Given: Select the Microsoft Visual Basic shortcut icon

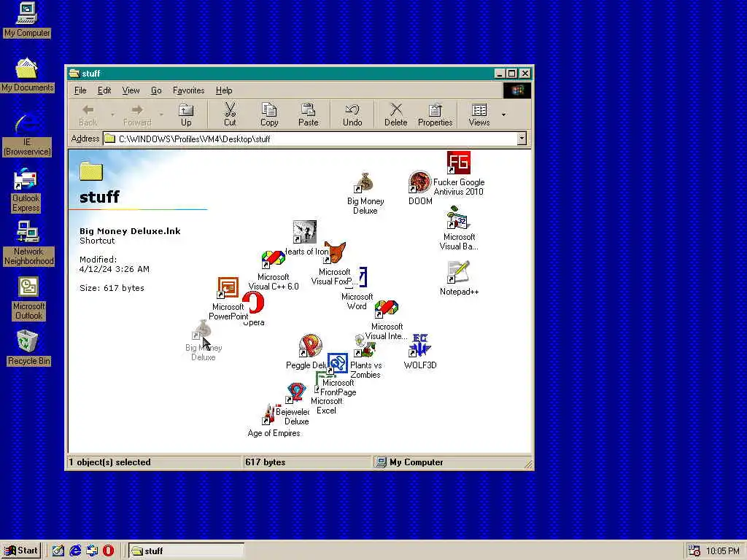Looking at the screenshot, I should 458,217.
